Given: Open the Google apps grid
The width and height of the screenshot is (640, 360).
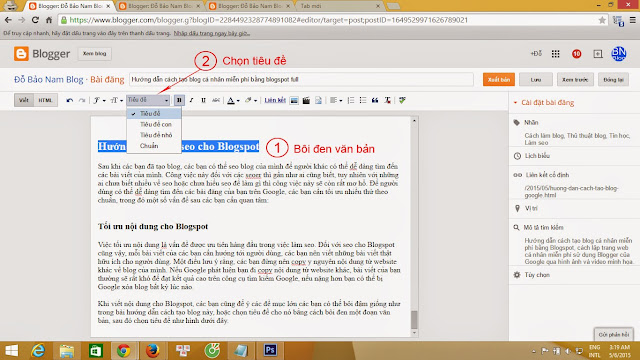Looking at the screenshot, I should (x=556, y=54).
